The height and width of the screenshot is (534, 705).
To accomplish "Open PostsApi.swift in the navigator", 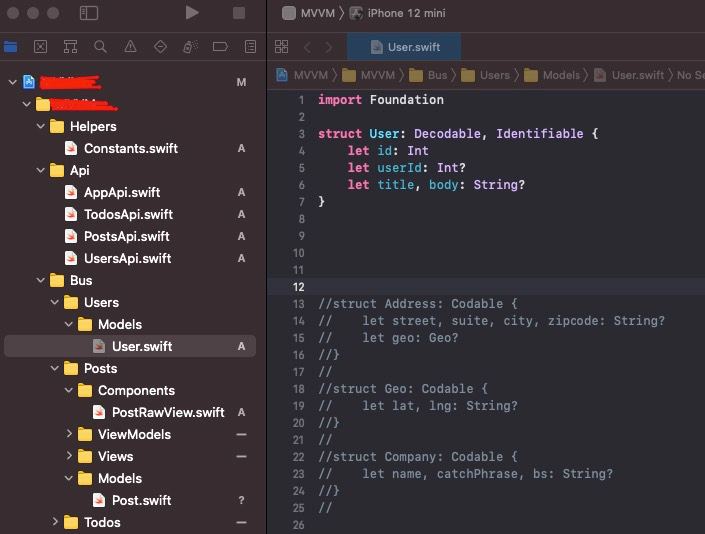I will click(126, 236).
